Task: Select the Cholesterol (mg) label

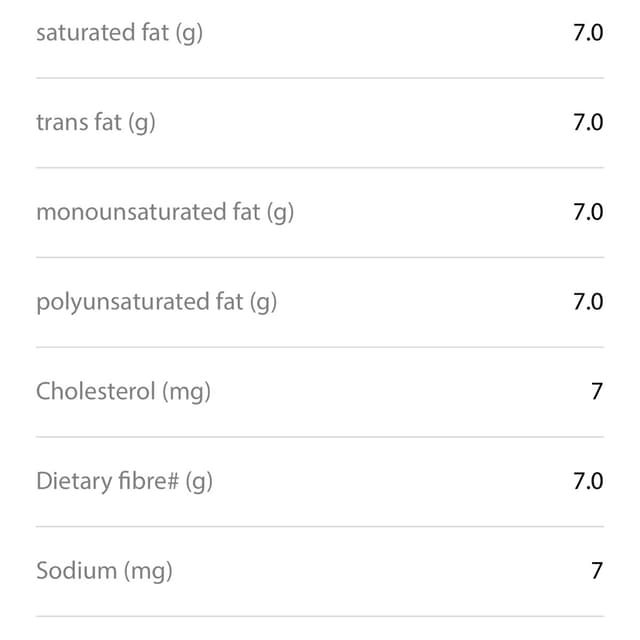Action: (123, 392)
